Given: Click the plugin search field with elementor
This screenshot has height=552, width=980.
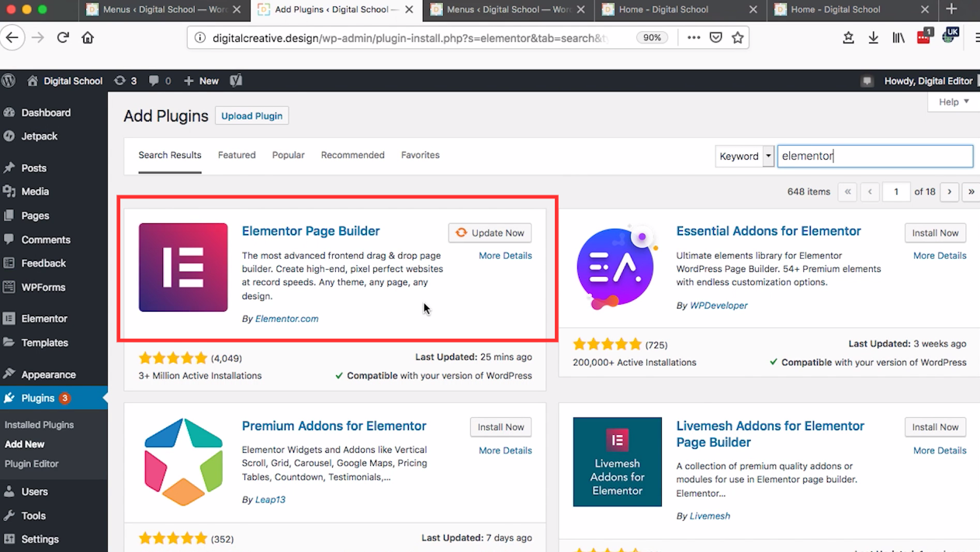Looking at the screenshot, I should (x=874, y=156).
